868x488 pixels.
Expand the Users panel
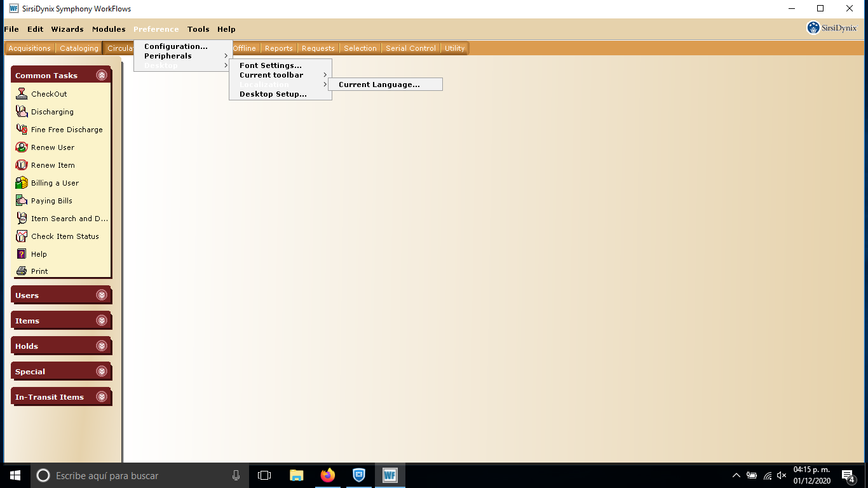click(x=102, y=295)
